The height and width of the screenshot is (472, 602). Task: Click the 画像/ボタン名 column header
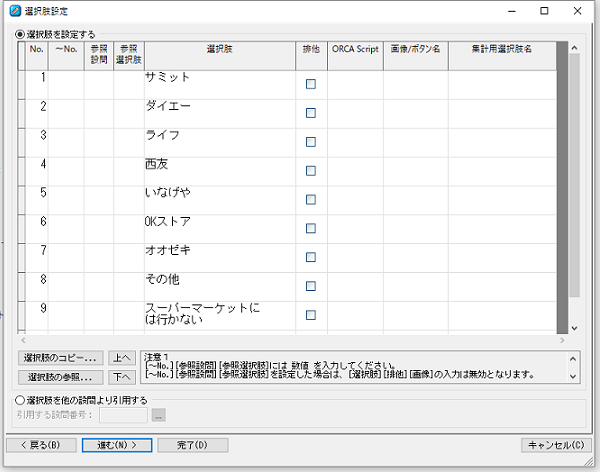(x=415, y=56)
